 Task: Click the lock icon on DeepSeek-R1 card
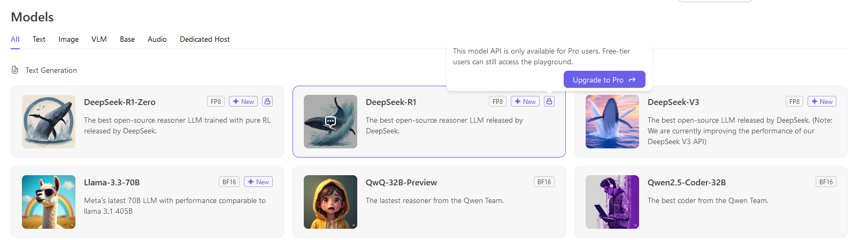(549, 101)
